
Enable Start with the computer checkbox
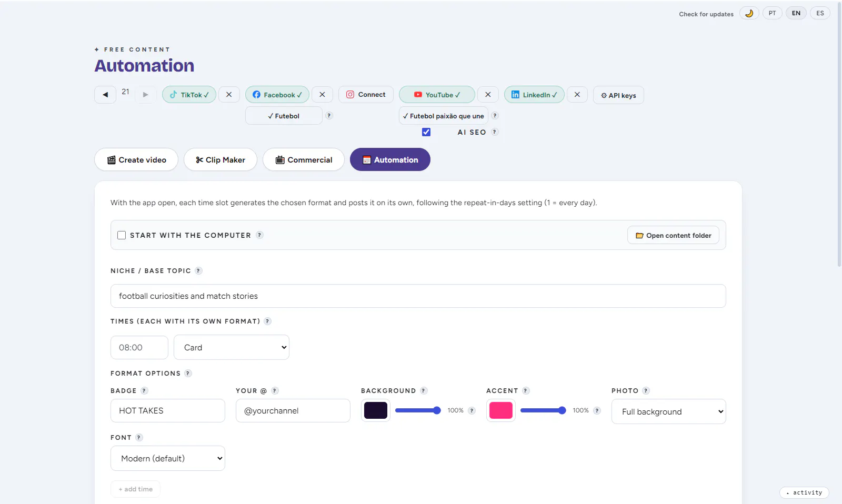122,235
